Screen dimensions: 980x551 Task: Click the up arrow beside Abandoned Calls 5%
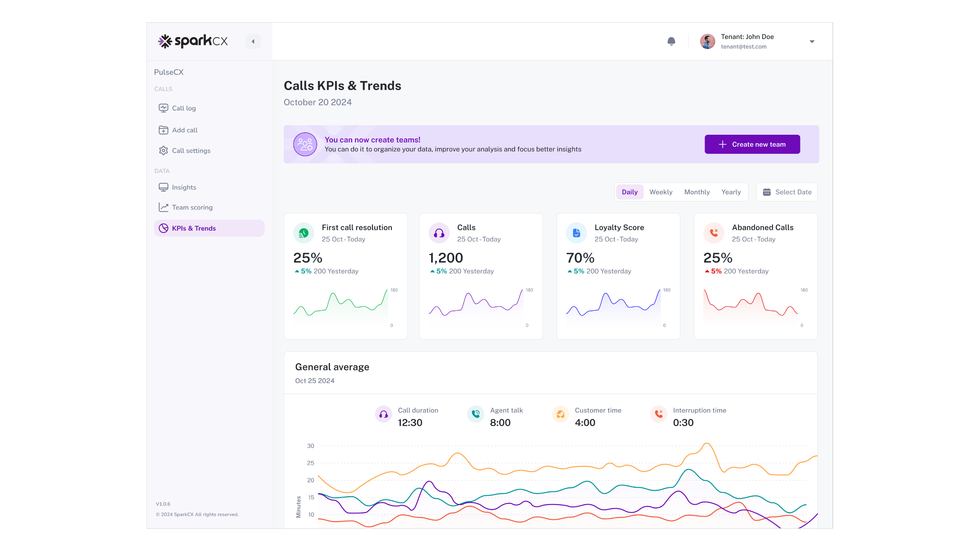707,271
